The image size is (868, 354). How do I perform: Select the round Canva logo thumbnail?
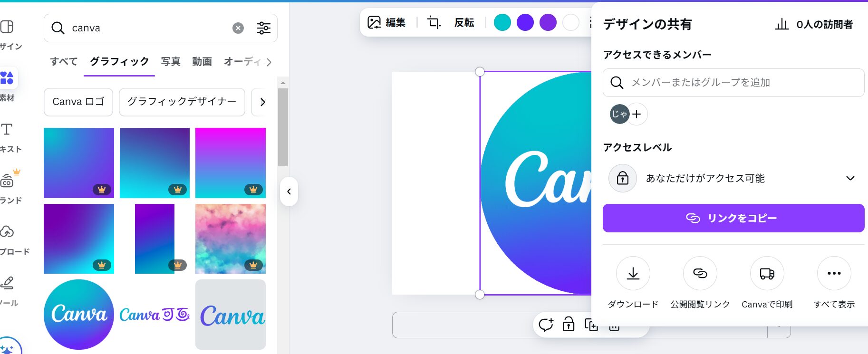(x=79, y=314)
